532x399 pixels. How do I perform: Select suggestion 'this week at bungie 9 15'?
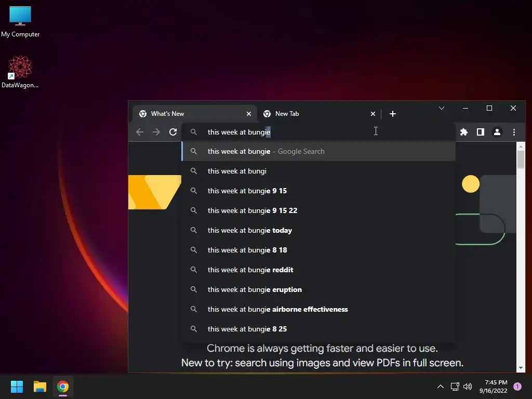(318, 191)
